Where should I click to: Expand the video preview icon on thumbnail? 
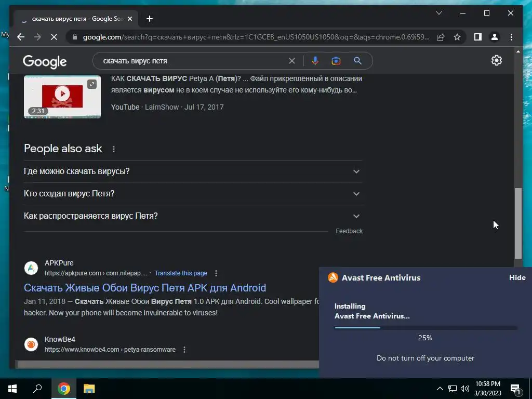click(92, 84)
